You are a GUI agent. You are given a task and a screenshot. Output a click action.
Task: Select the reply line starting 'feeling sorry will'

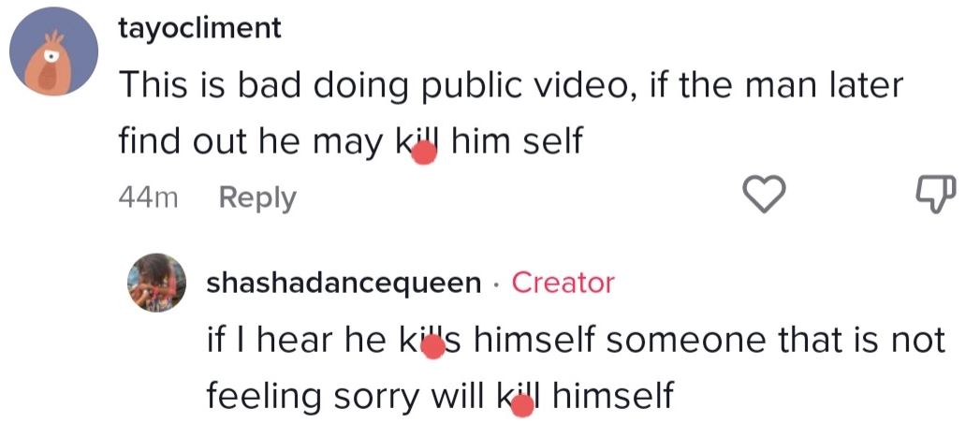click(x=440, y=396)
